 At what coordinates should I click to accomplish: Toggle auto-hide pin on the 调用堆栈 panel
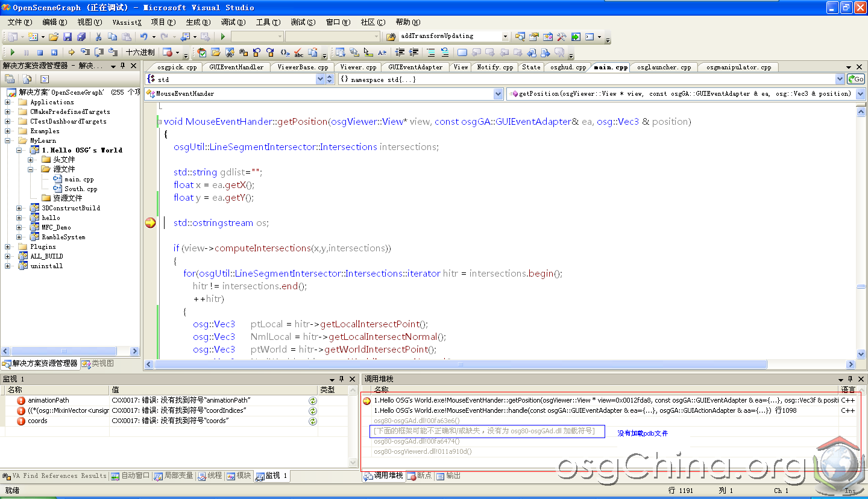click(849, 378)
